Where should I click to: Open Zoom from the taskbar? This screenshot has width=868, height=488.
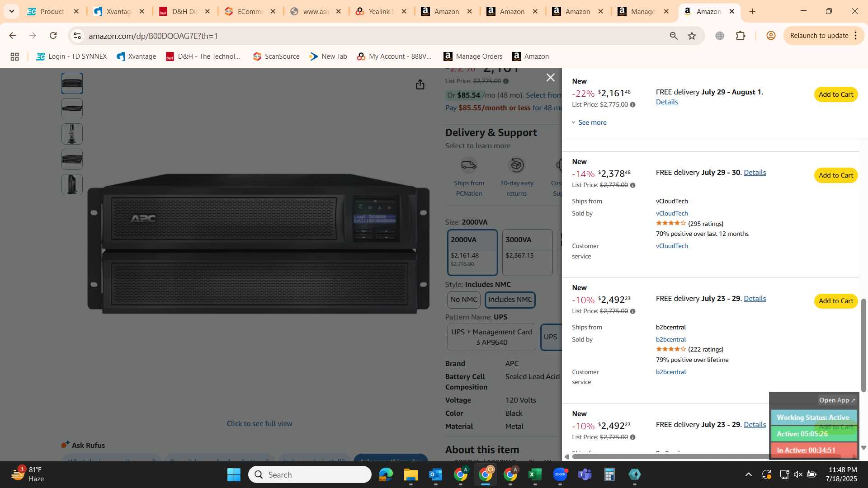click(560, 474)
